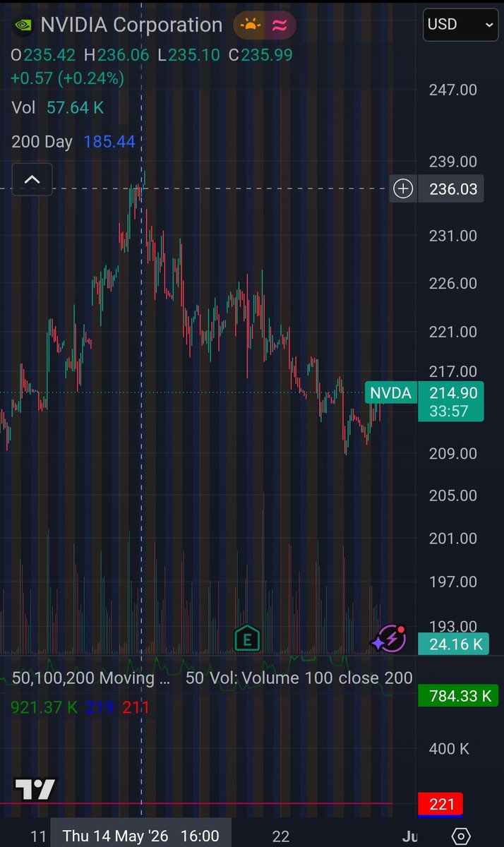Select the 50 Vol: Volume 100 close 200 legend
504x847 pixels.
tap(299, 678)
